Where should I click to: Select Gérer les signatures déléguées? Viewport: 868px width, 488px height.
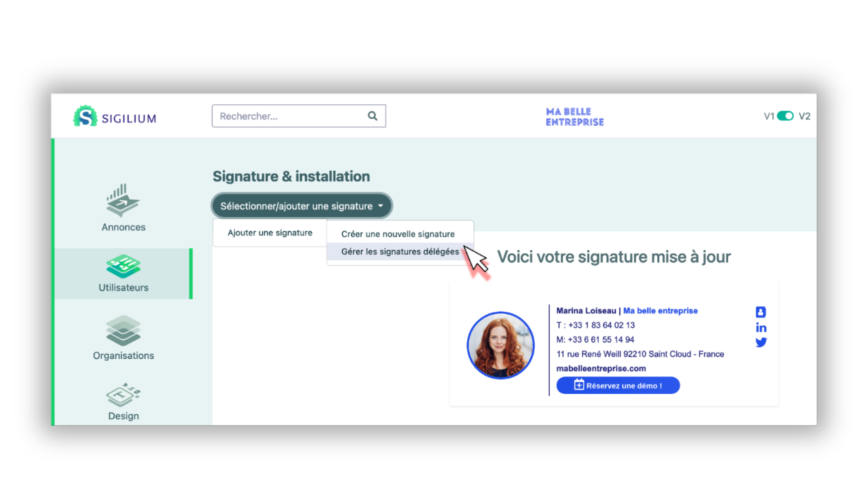click(x=400, y=252)
